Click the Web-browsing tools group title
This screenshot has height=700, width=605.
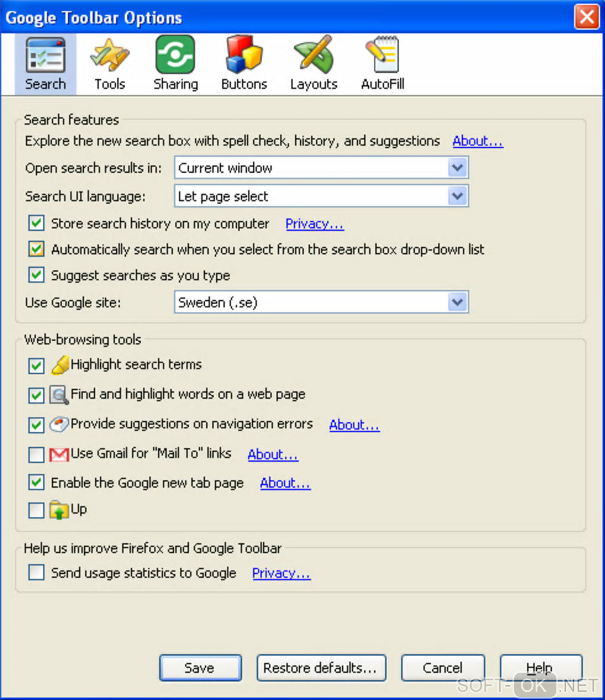tap(82, 339)
